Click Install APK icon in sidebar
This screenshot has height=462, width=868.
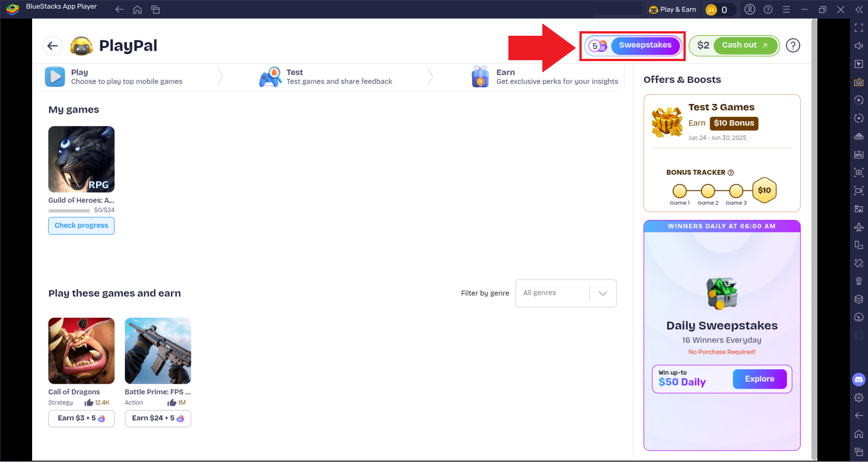click(859, 154)
